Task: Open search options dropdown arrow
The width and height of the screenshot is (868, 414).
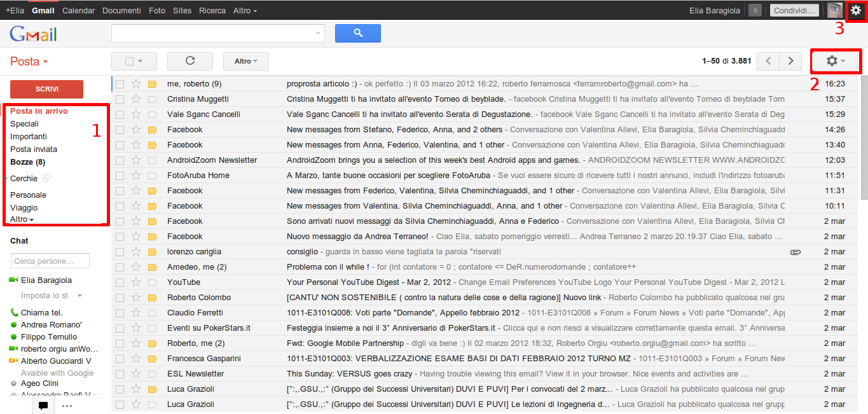Action: tap(318, 33)
